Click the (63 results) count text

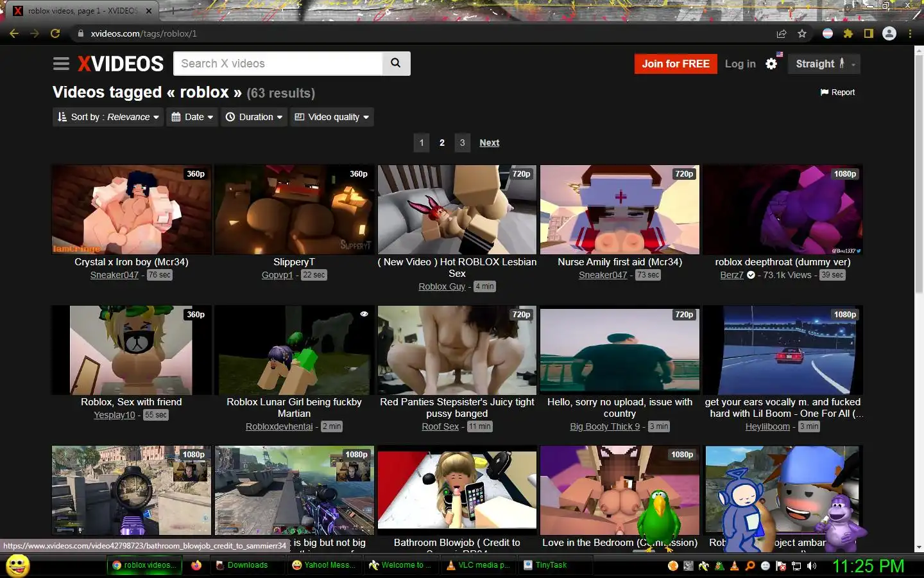coord(281,93)
